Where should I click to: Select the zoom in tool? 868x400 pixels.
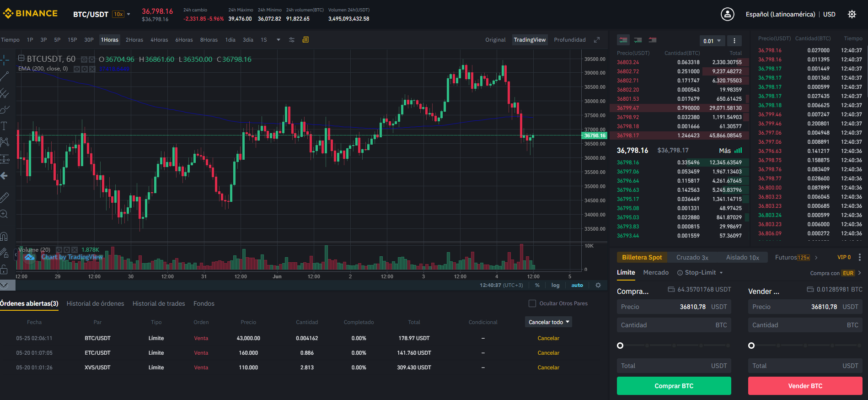(4, 214)
